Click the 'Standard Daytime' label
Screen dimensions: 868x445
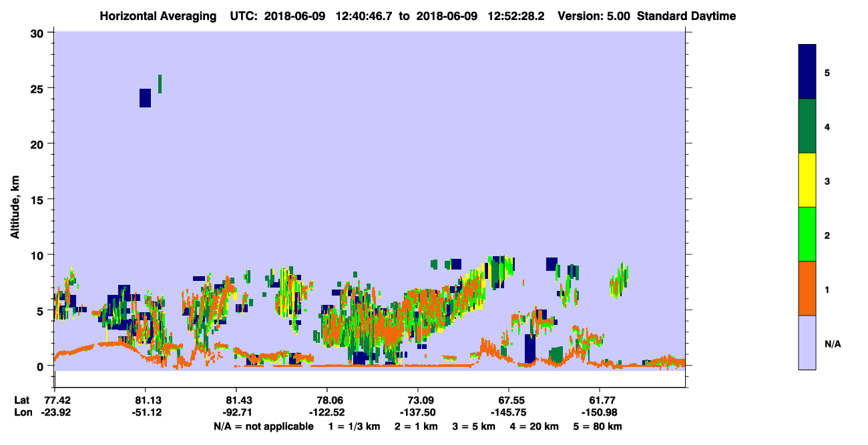coord(686,16)
